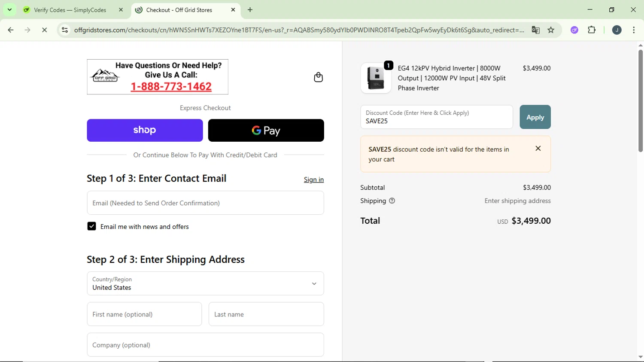The height and width of the screenshot is (362, 644).
Task: Restore down the Chrome window
Action: click(x=611, y=9)
